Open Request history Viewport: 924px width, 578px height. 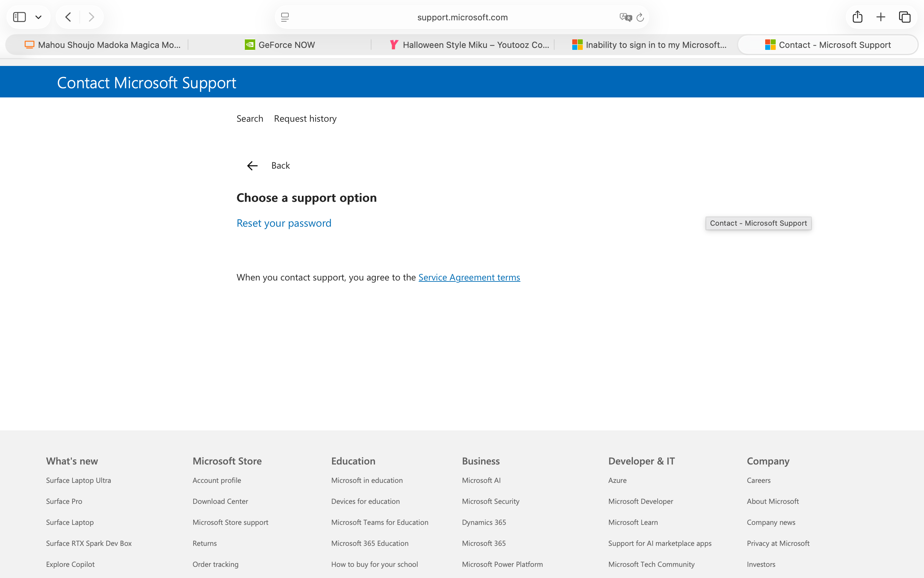[305, 118]
